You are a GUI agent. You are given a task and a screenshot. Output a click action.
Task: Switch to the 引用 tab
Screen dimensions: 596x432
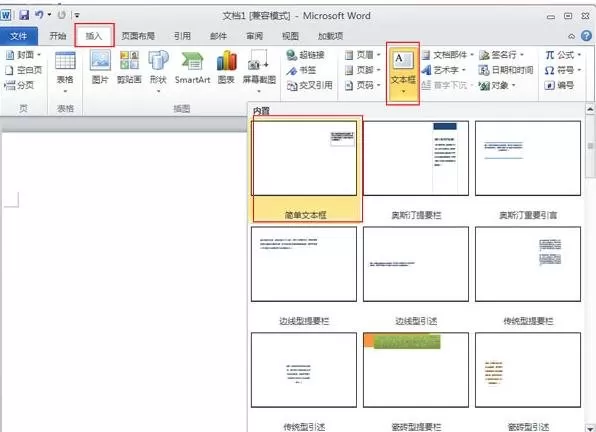pyautogui.click(x=182, y=36)
